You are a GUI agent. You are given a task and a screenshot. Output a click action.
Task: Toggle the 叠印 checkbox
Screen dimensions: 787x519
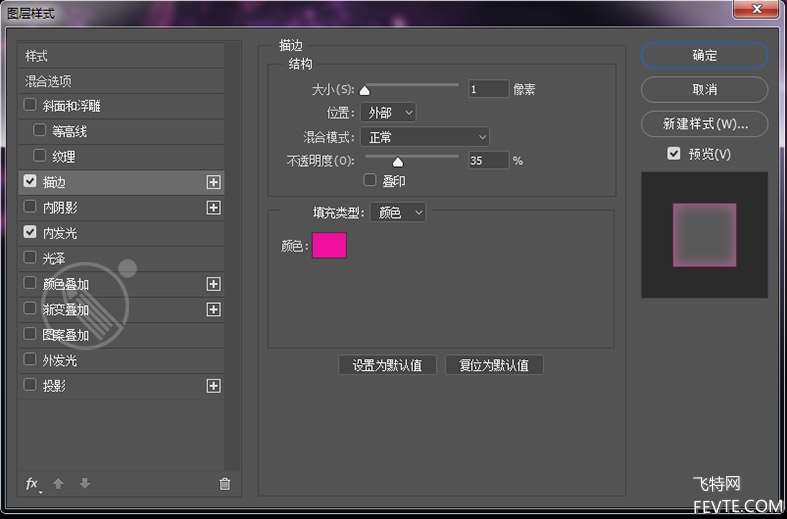370,181
